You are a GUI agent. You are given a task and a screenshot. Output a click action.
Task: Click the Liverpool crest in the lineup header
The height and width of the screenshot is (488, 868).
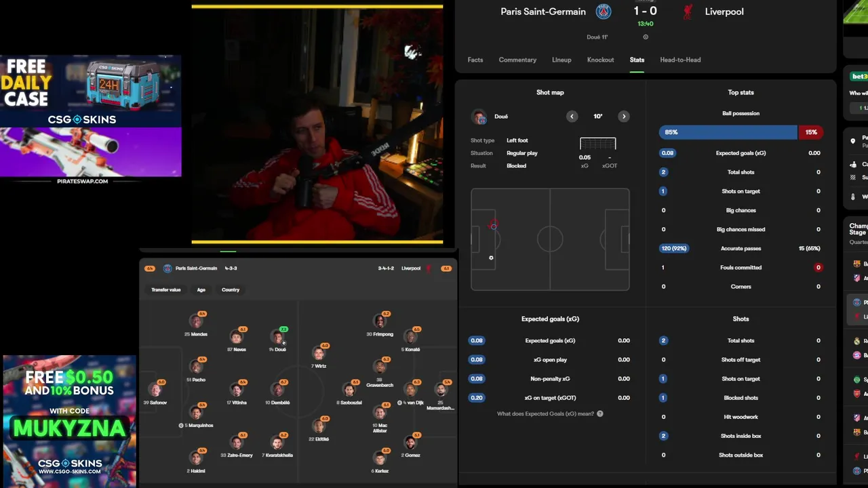(429, 268)
